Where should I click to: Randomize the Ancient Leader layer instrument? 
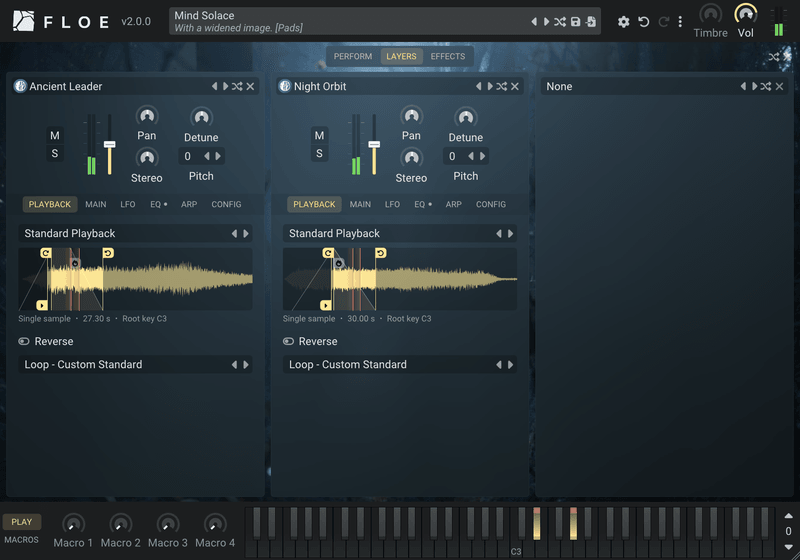tap(237, 86)
